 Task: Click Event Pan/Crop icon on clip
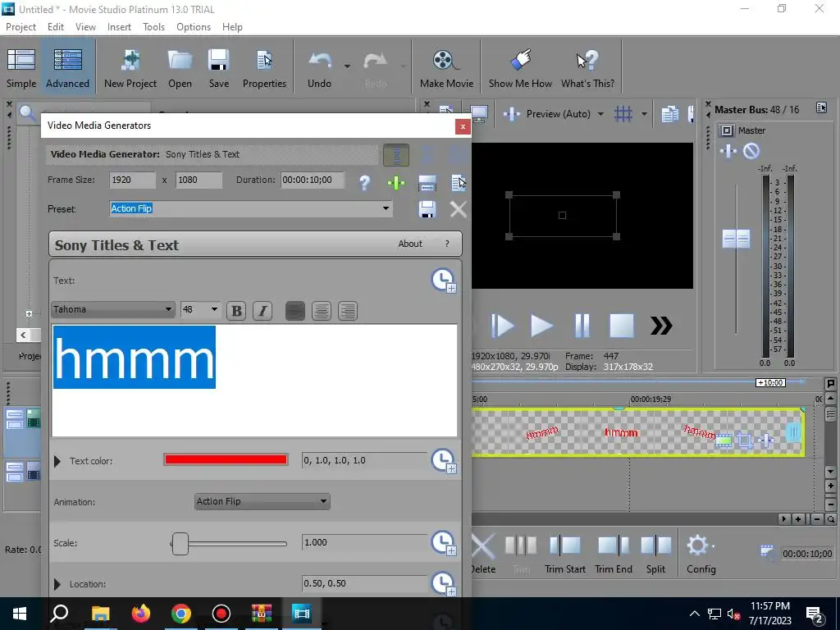(x=744, y=441)
